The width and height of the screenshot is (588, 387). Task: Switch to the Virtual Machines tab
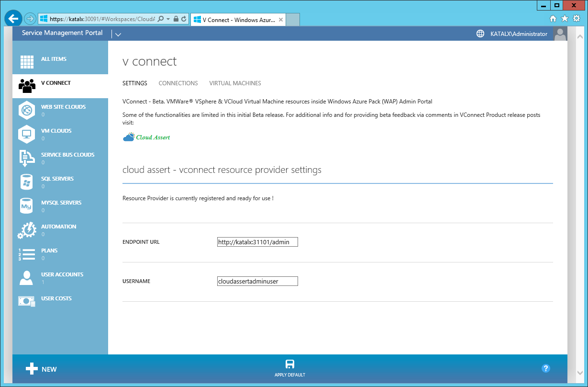(x=235, y=83)
